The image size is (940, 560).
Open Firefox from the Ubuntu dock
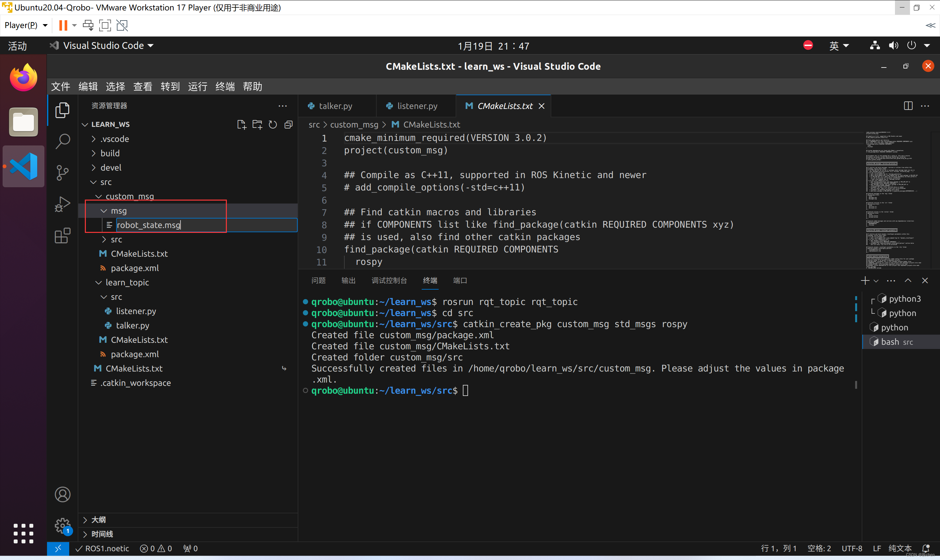coord(23,78)
